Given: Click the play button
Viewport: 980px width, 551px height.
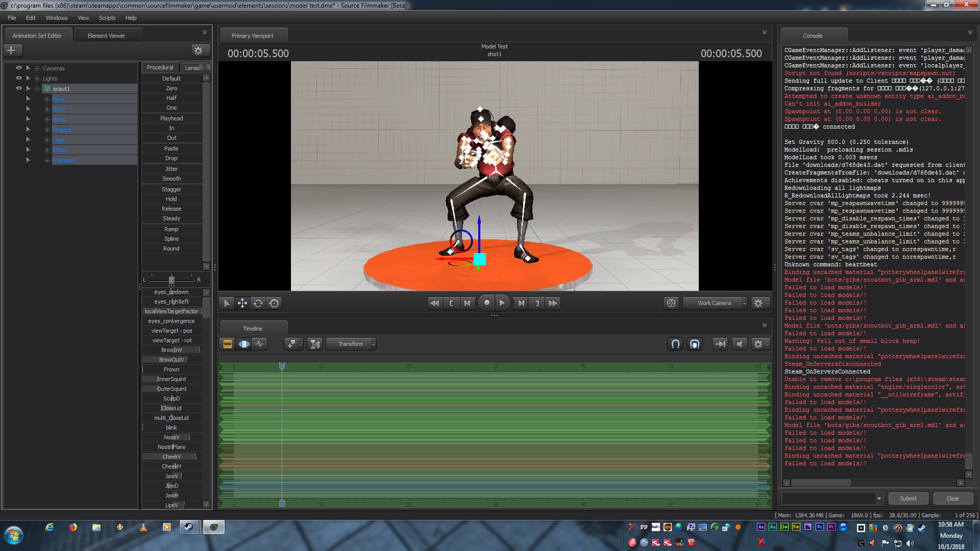Looking at the screenshot, I should tap(502, 303).
